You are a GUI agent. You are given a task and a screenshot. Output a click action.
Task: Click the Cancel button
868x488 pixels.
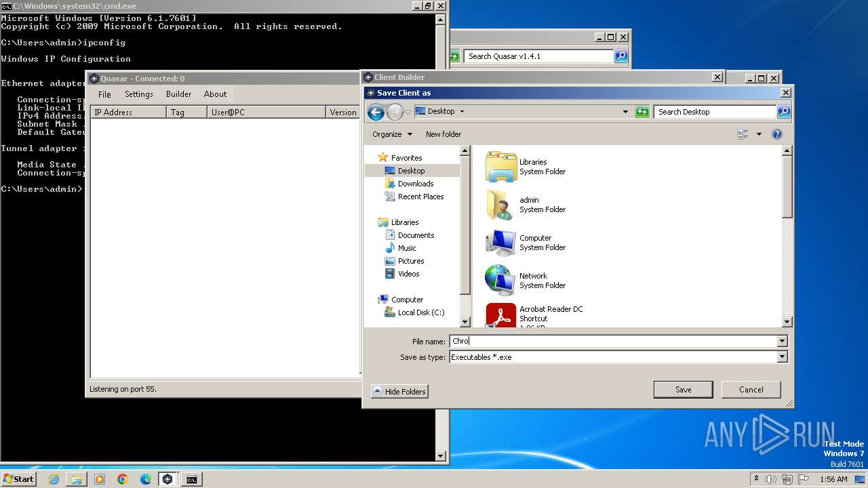(x=751, y=390)
